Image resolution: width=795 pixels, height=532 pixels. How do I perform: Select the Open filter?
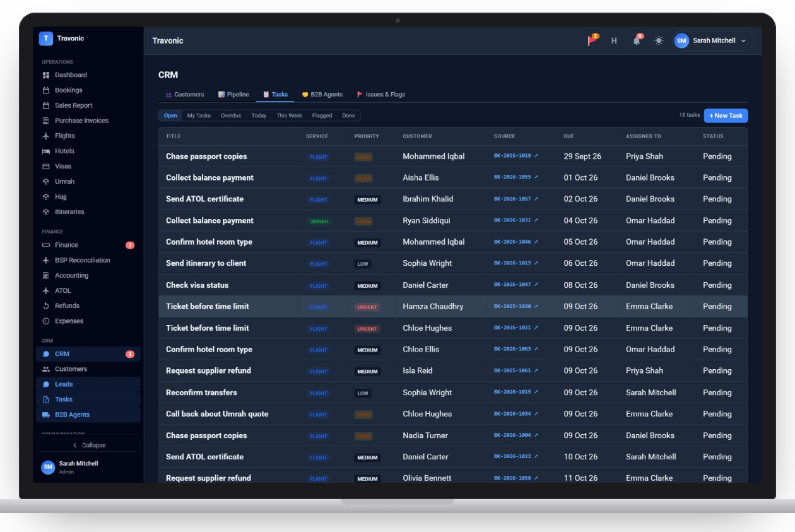170,115
